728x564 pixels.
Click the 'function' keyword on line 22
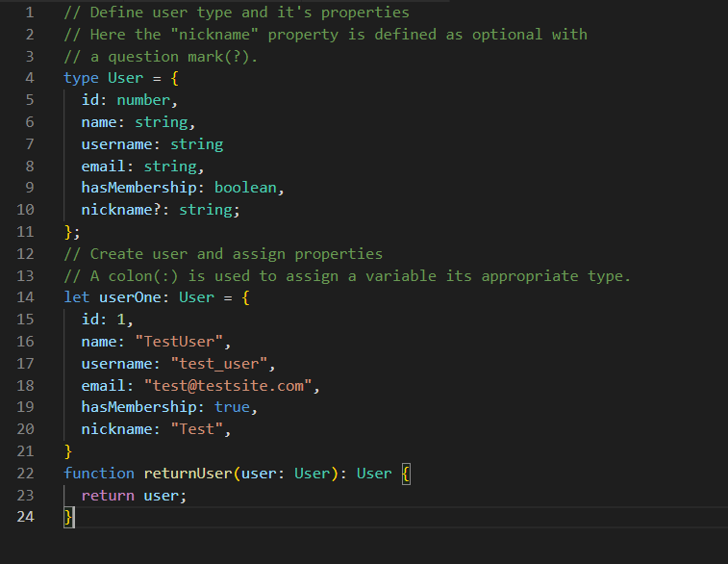[x=99, y=474]
